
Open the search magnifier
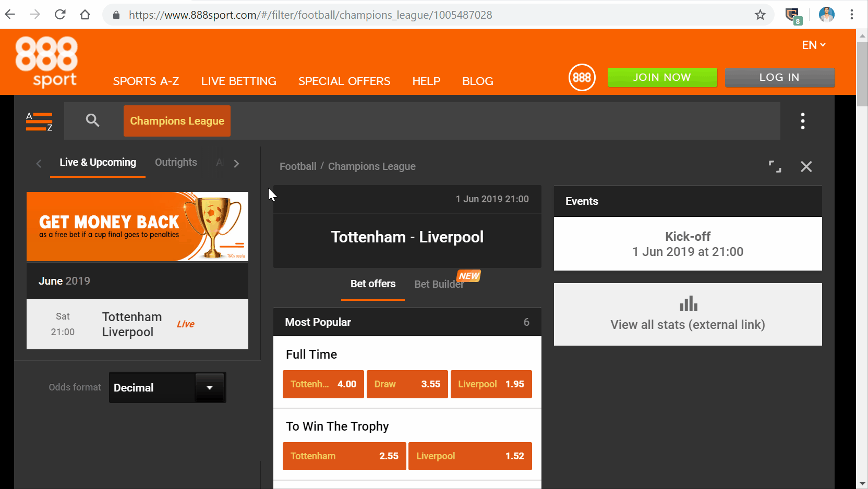92,120
